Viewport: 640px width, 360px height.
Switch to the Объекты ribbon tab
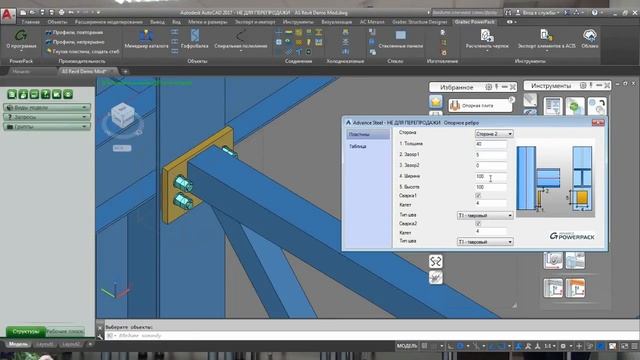coord(57,22)
